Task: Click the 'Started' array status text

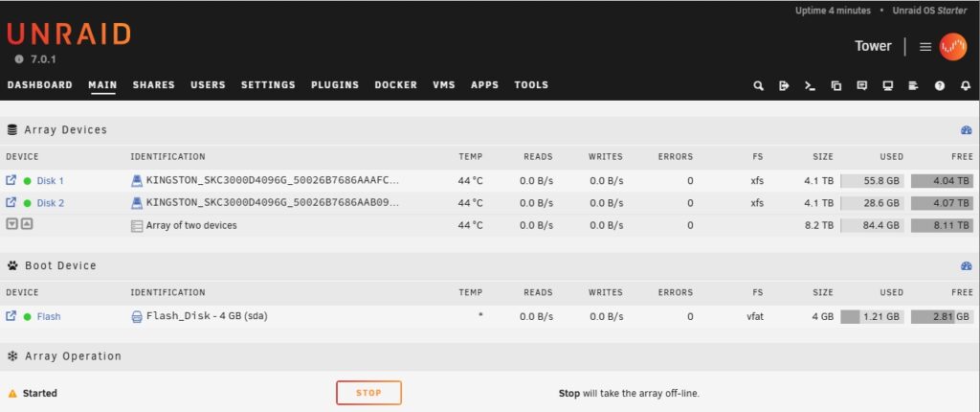Action: click(40, 393)
